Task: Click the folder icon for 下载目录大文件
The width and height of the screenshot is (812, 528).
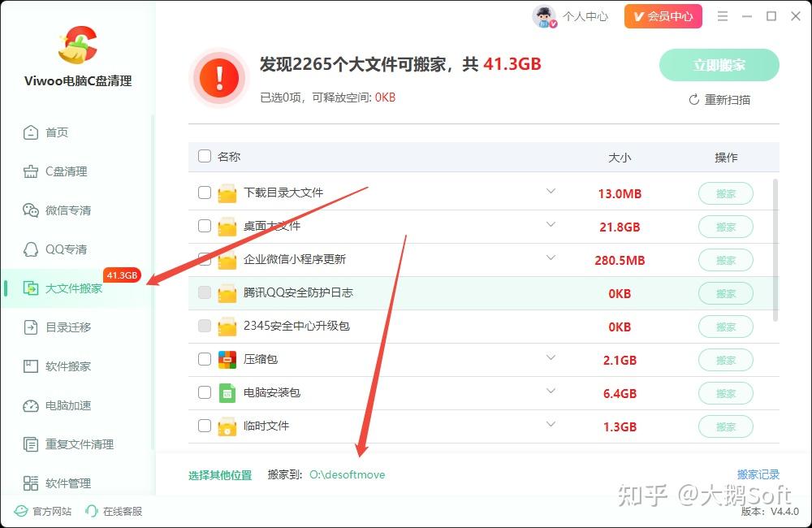Action: 227,193
